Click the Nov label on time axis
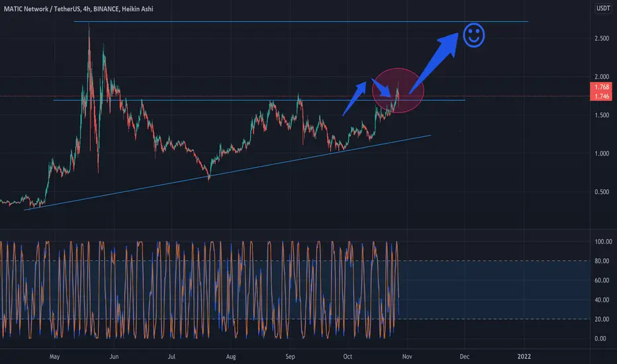 [407, 357]
